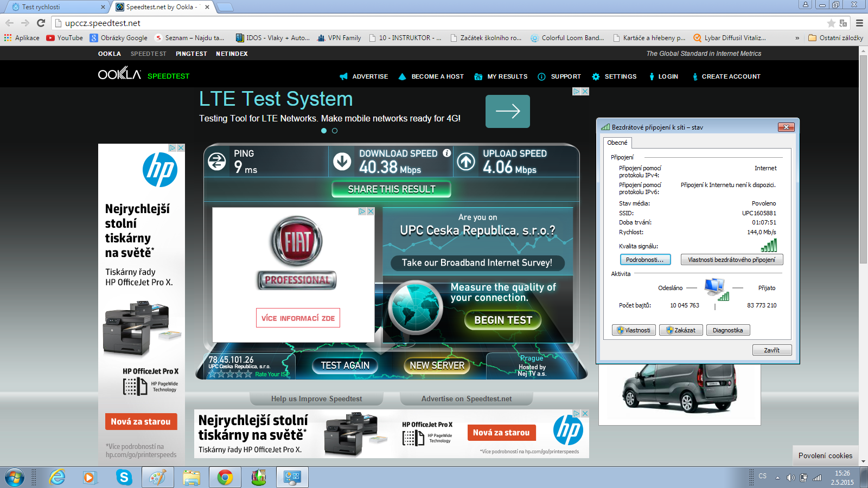Click the volume icon in the system tray
The image size is (868, 488).
coord(790,477)
